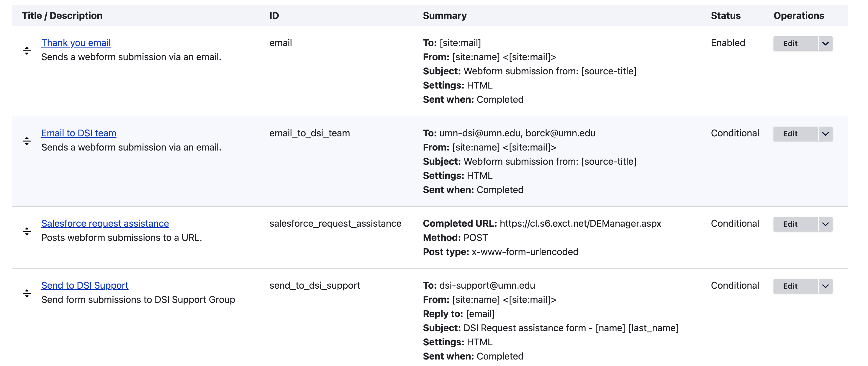Click the Status column header
This screenshot has height=366, width=868.
[725, 16]
